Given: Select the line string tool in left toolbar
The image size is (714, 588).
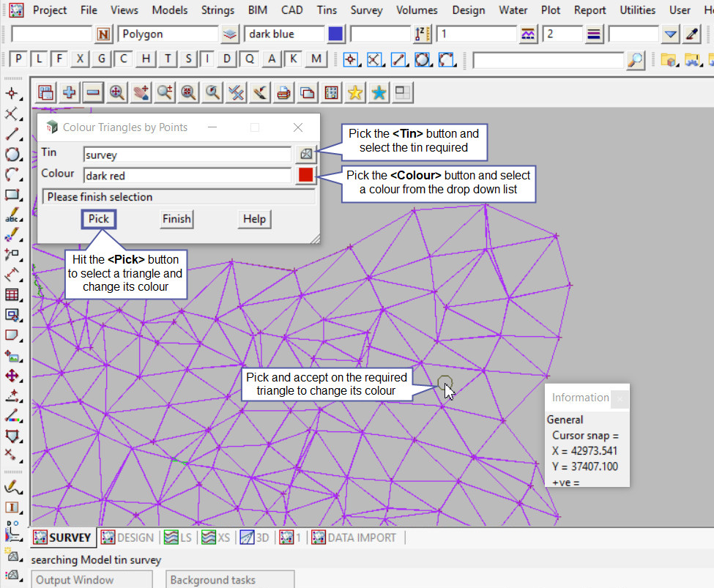Looking at the screenshot, I should pyautogui.click(x=12, y=134).
